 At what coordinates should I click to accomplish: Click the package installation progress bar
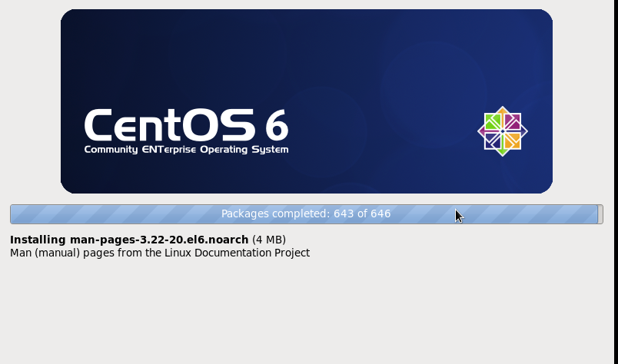click(306, 214)
